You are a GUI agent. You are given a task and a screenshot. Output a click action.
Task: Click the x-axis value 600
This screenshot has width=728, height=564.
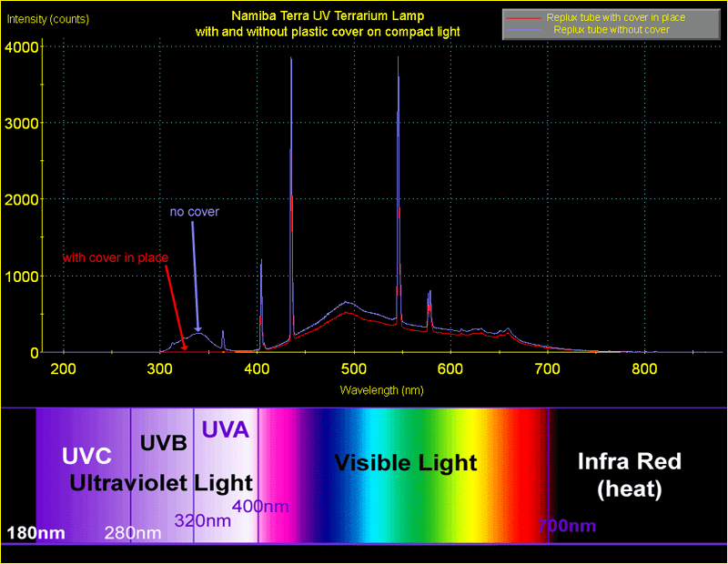[450, 369]
